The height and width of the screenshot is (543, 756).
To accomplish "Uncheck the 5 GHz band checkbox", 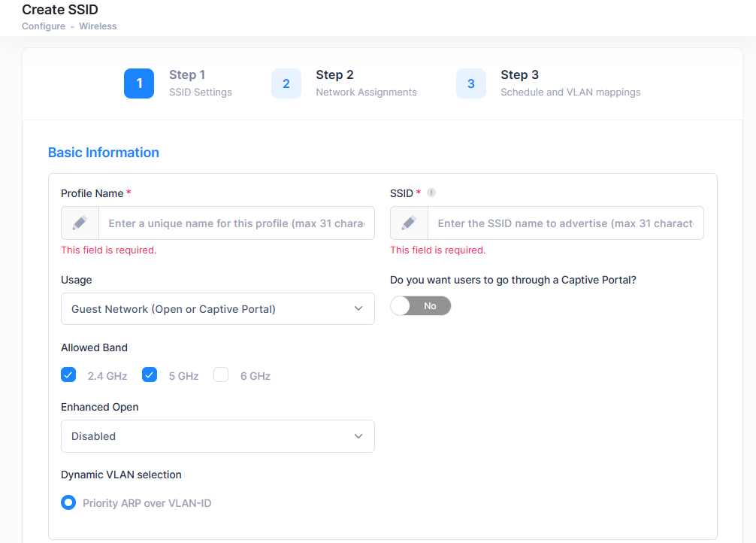I will 150,375.
